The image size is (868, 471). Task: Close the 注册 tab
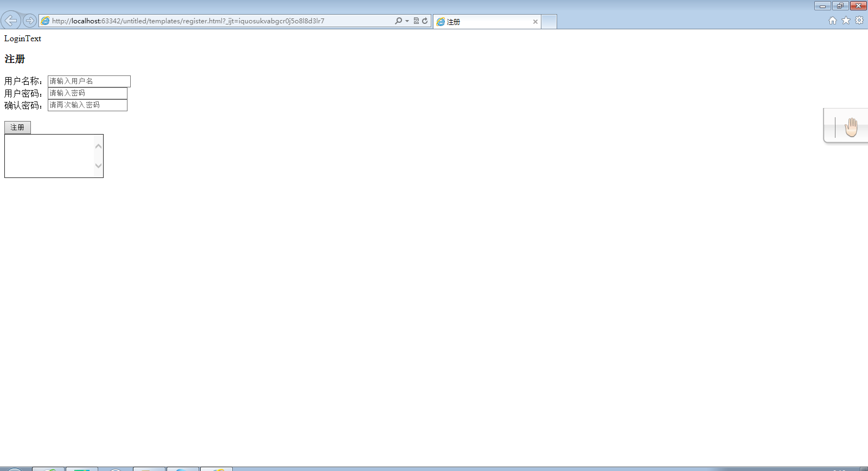tap(535, 22)
